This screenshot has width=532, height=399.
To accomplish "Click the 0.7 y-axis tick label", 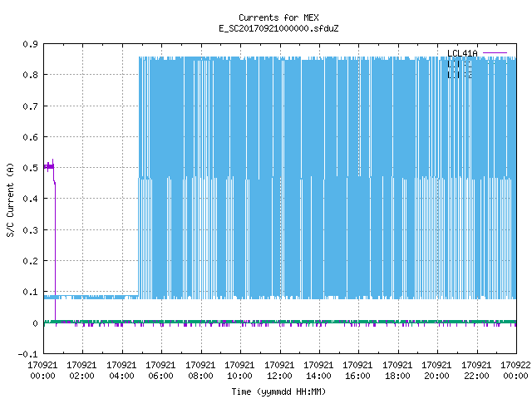I will [x=30, y=106].
